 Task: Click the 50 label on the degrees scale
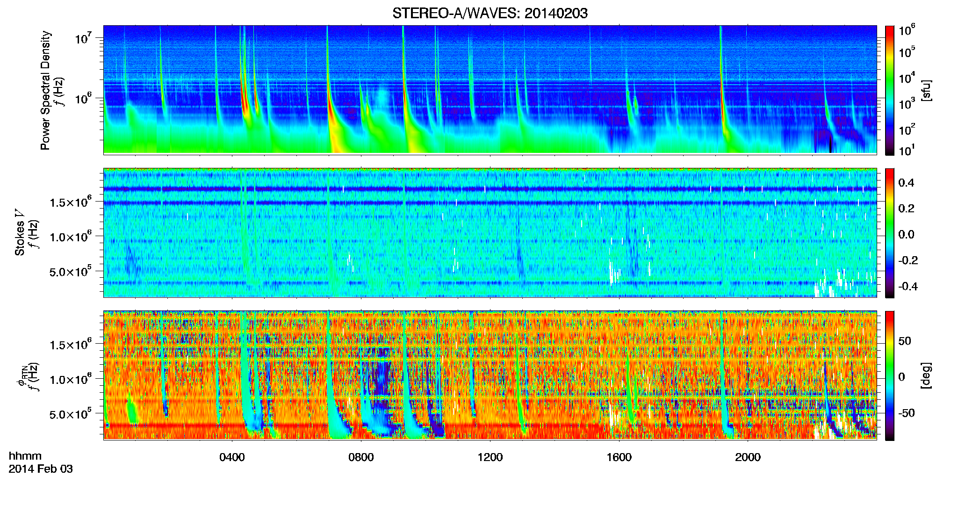[x=905, y=340]
